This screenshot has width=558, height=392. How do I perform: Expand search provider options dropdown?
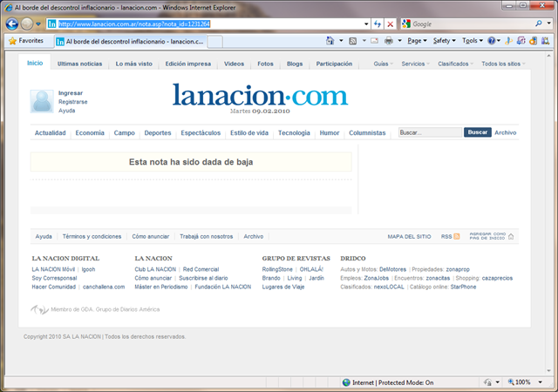click(x=548, y=24)
